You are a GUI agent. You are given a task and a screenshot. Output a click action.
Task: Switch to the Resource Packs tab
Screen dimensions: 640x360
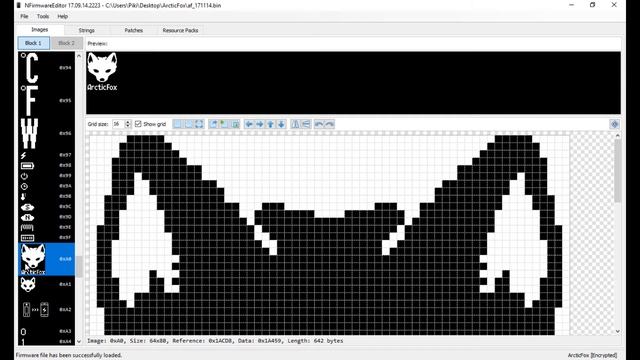(x=180, y=30)
